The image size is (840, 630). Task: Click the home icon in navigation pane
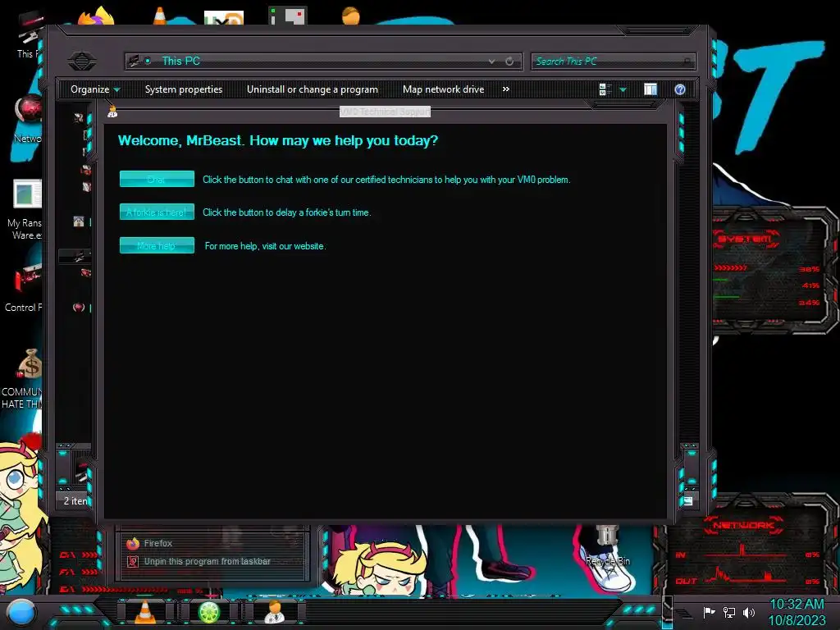[x=79, y=221]
